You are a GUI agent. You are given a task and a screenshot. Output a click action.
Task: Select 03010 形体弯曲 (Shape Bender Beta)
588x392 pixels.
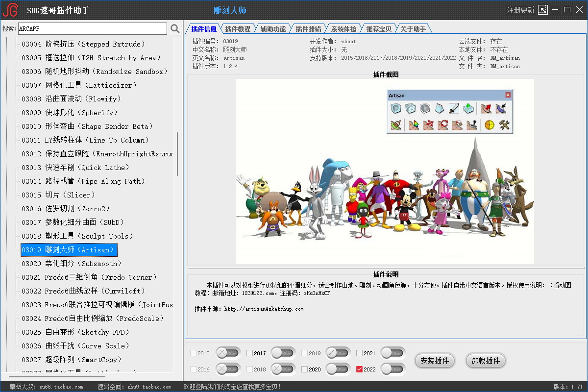click(87, 126)
